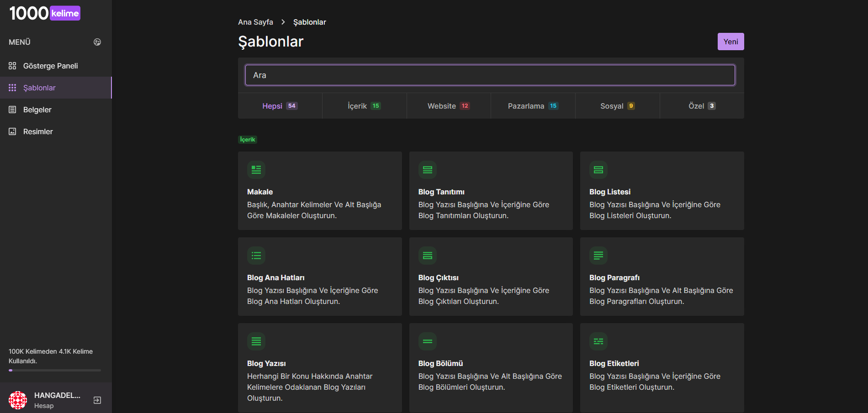Select the Pazarlama category tab
The image size is (868, 413).
(x=533, y=106)
